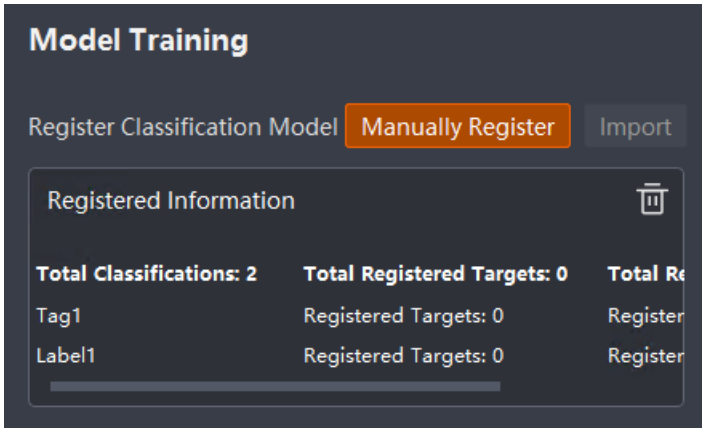Viewport: 706px width, 430px height.
Task: Click Registered Targets: 0 in the Label1 row
Action: coord(403,355)
